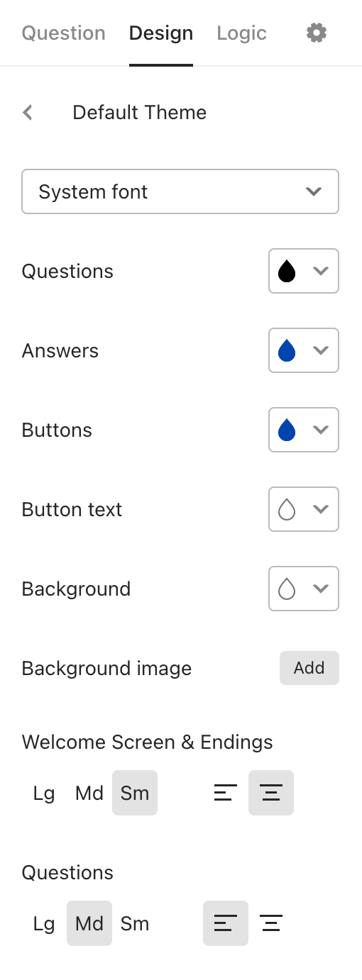
Task: Set Welcome Screen & Endings size to Lg
Action: pyautogui.click(x=44, y=793)
